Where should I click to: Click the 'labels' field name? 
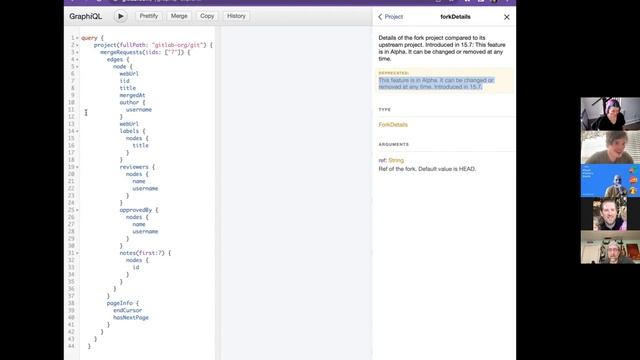(x=129, y=131)
